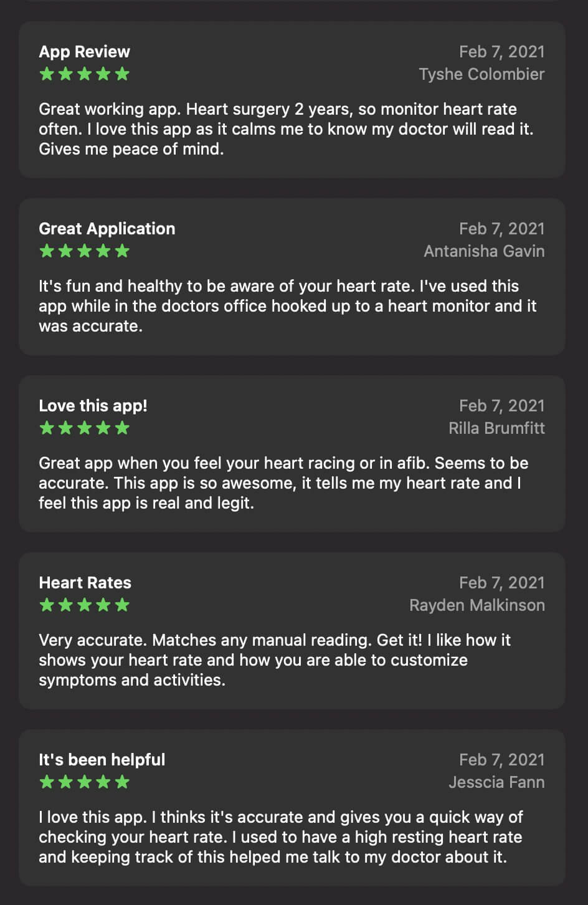This screenshot has height=905, width=588.
Task: Select the 'Heart Rates' review heading
Action: click(85, 583)
